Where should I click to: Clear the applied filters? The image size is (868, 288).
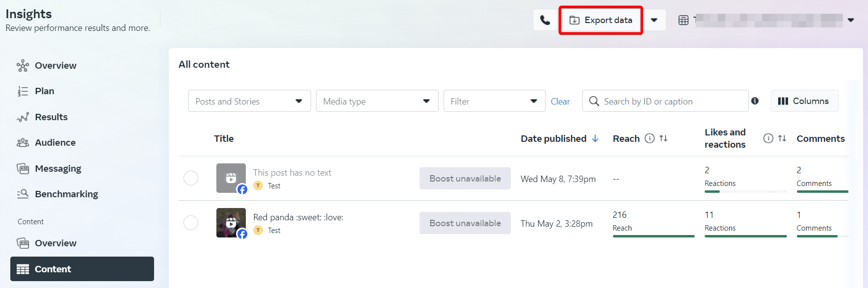(x=560, y=102)
